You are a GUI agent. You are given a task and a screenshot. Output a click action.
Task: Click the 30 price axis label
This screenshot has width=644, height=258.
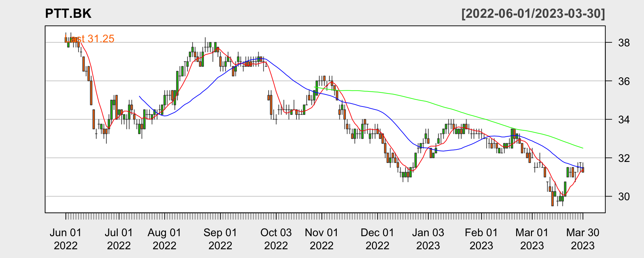click(x=624, y=197)
